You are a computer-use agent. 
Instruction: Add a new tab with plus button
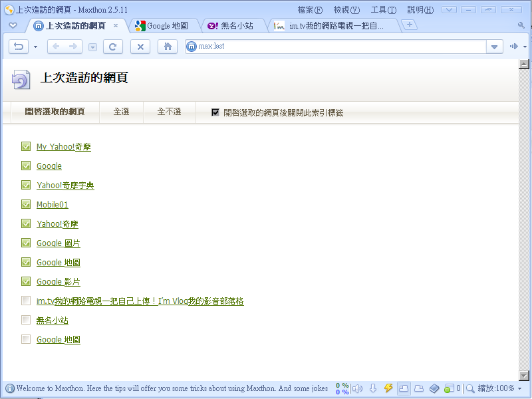point(410,25)
